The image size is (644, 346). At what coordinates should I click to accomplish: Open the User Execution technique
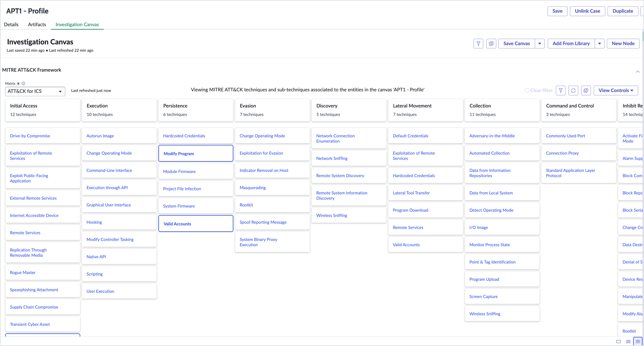tap(119, 291)
